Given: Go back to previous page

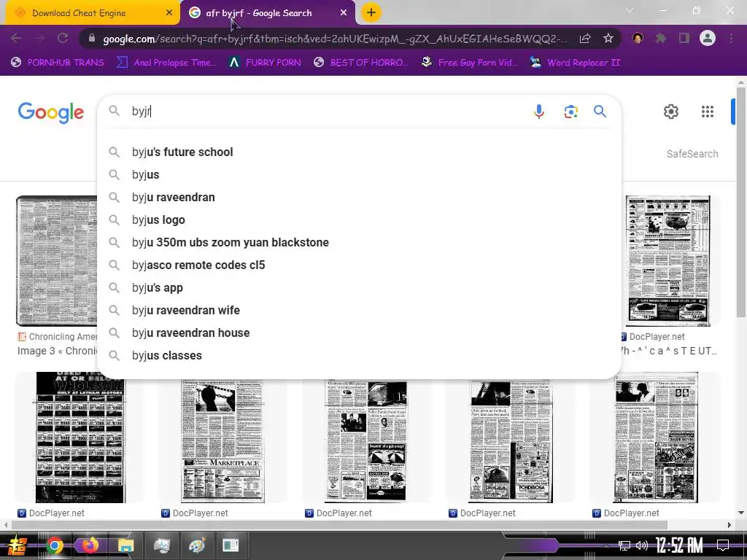Looking at the screenshot, I should point(16,38).
